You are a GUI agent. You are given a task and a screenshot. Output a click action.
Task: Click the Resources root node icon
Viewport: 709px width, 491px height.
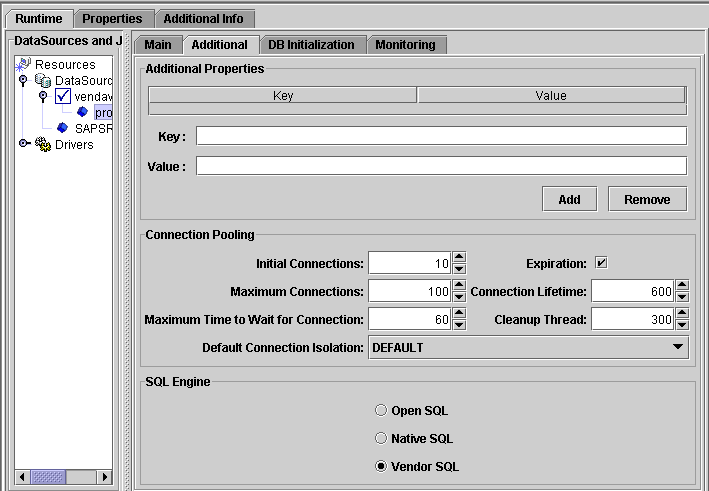pos(24,64)
